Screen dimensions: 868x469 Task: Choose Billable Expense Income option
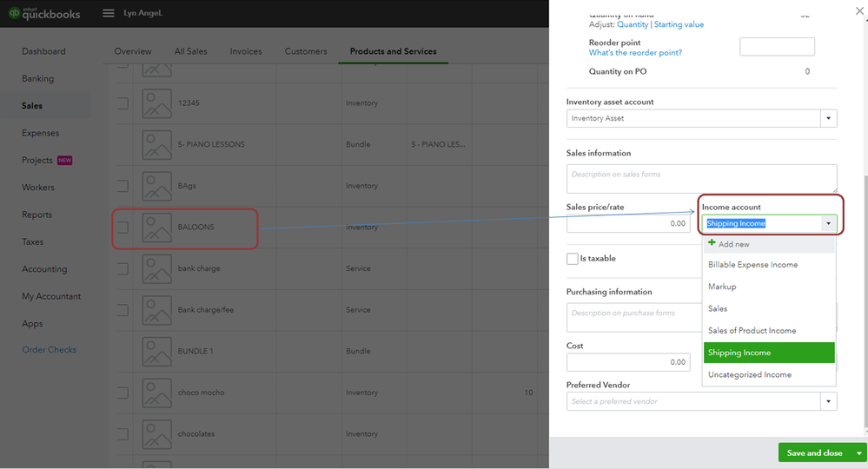coord(769,265)
